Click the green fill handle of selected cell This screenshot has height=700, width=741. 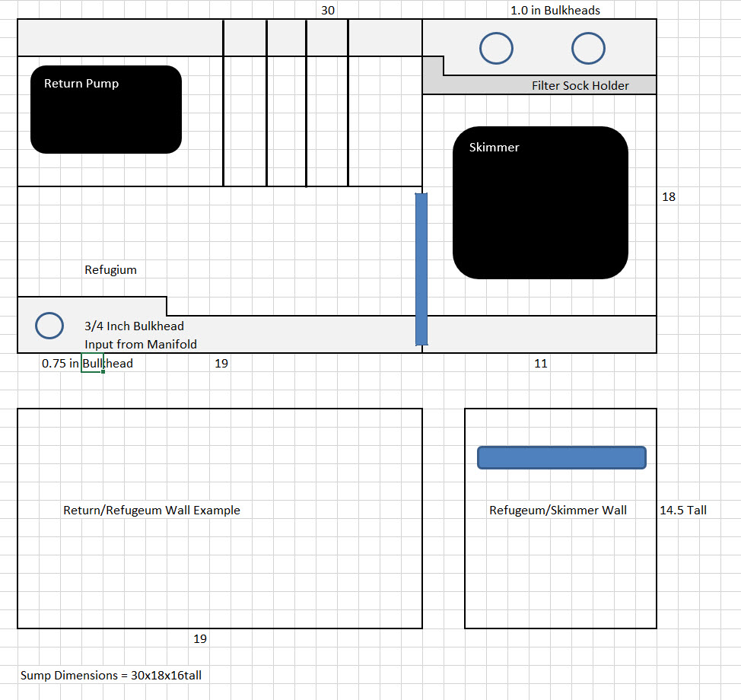(103, 372)
